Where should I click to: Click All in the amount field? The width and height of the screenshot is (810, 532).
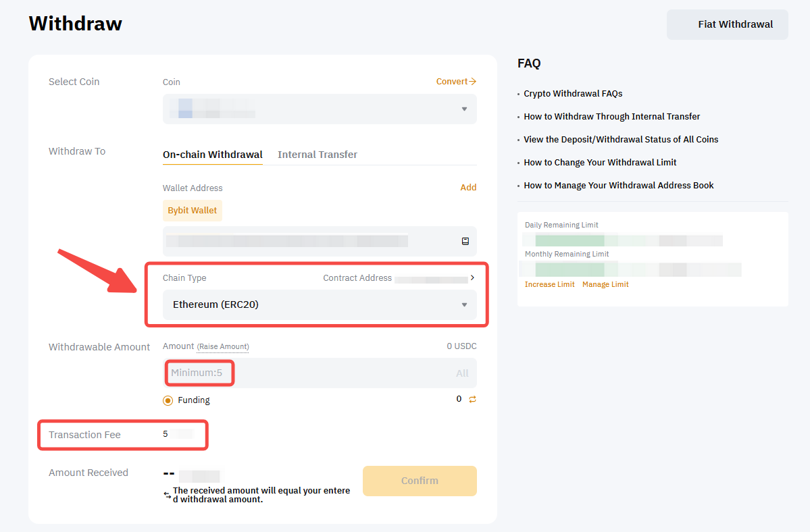click(x=462, y=373)
